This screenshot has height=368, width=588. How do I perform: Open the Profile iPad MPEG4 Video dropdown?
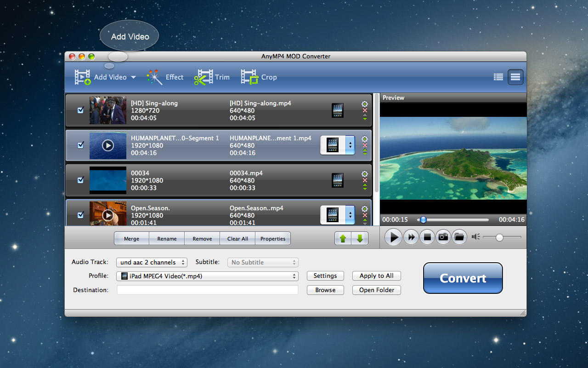tap(207, 276)
